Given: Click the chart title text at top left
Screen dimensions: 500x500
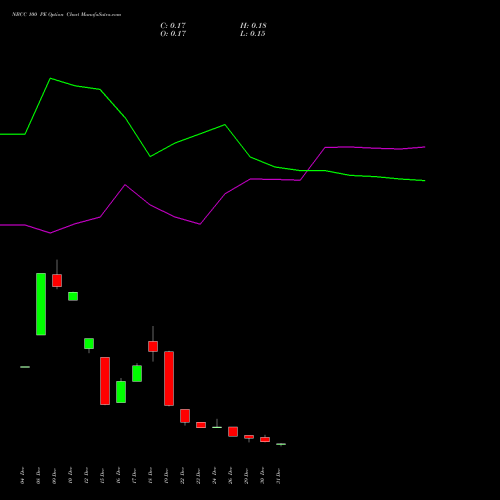Looking at the screenshot, I should (x=67, y=15).
